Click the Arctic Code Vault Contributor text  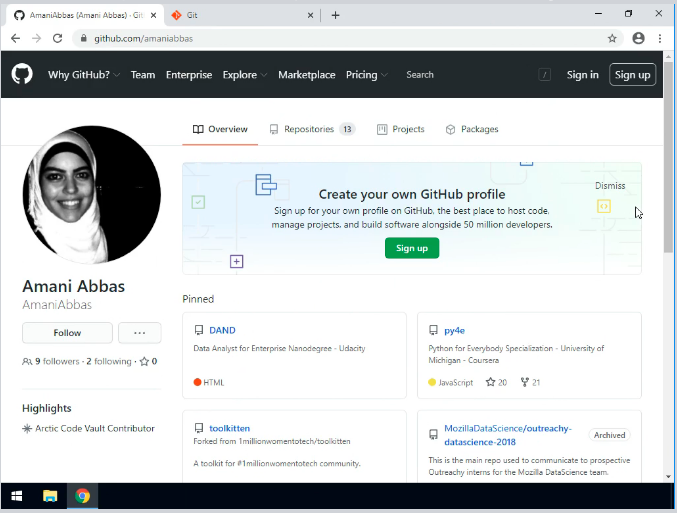coord(95,428)
